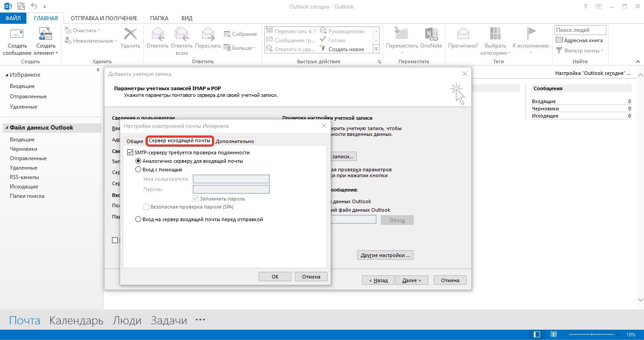The height and width of the screenshot is (340, 644).
Task: Collapse Файл данных Outlook tree
Action: pos(7,128)
